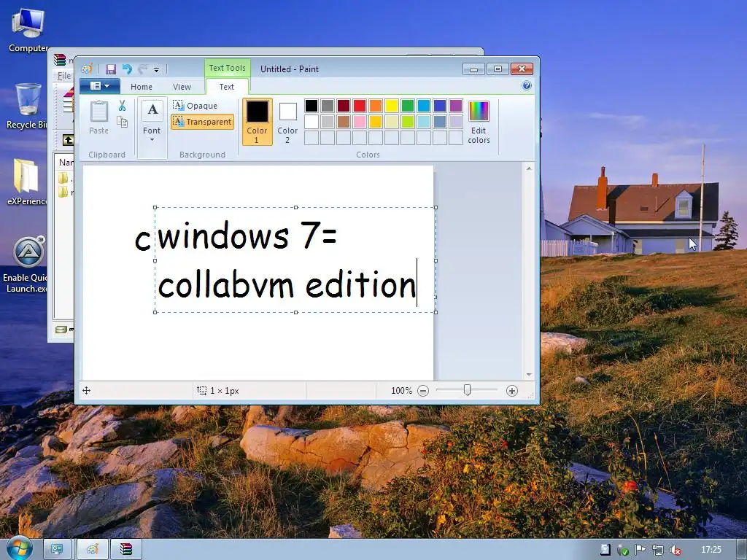Viewport: 747px width, 560px height.
Task: Click the Action Center flag tray icon
Action: coord(640,550)
